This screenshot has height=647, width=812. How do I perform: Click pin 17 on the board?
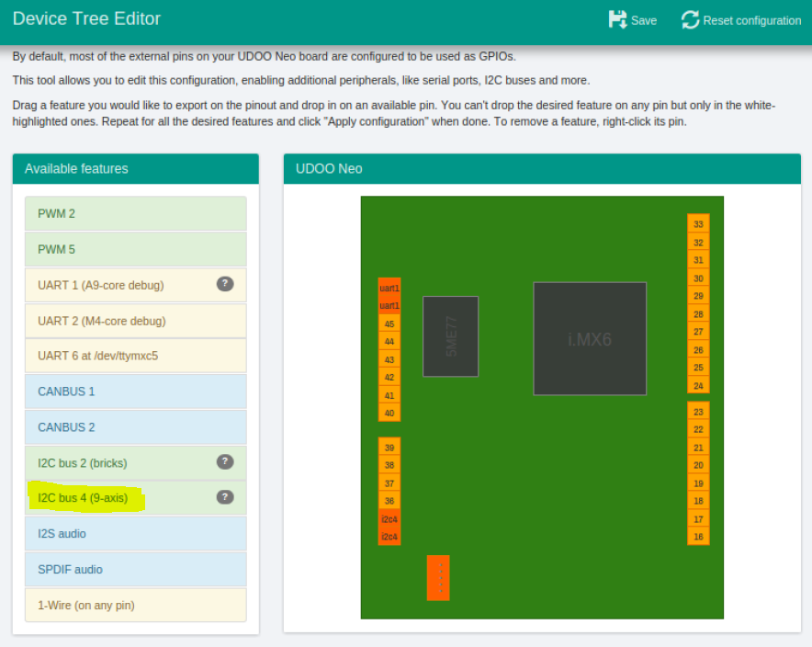[699, 519]
